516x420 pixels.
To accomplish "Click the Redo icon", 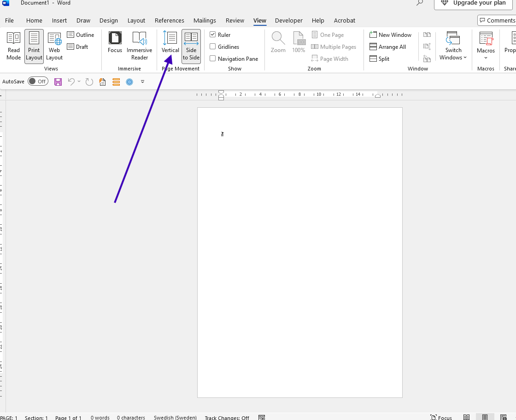I will [89, 82].
